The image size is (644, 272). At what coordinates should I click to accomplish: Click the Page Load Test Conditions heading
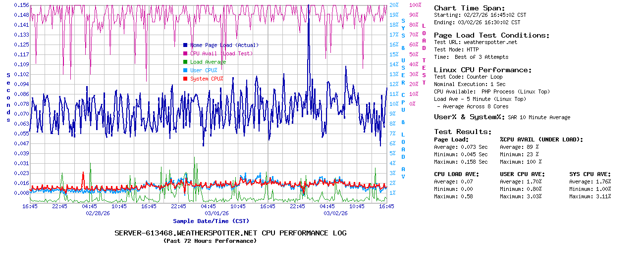pos(491,35)
